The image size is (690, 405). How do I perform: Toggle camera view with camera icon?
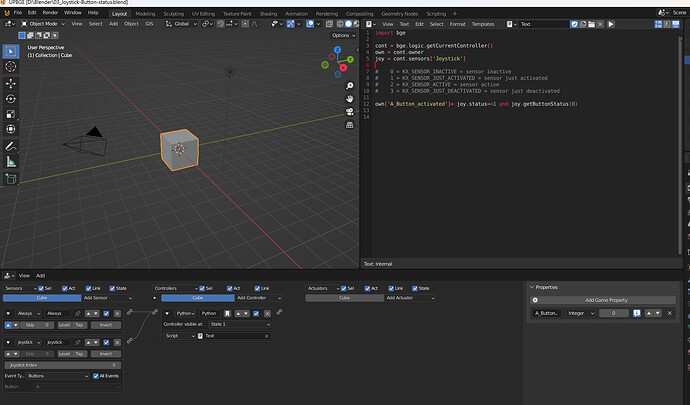[349, 112]
